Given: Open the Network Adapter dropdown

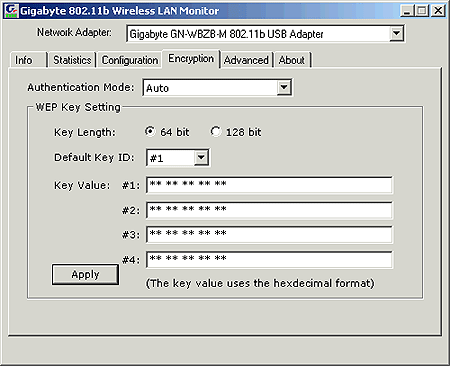Looking at the screenshot, I should 396,33.
